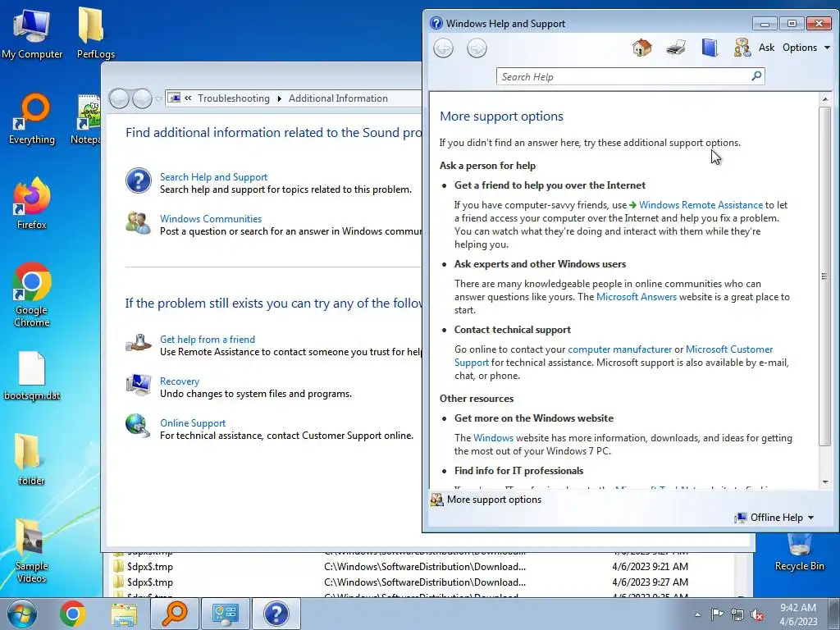This screenshot has width=840, height=630.
Task: Click the Ask people icon in Help toolbar
Action: [x=742, y=48]
